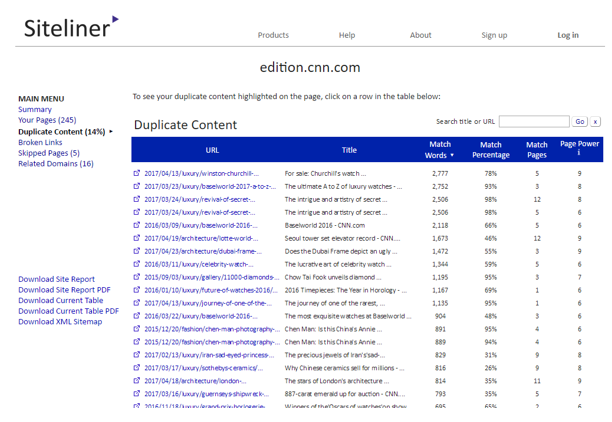Screen dimensions: 612x422
Task: Click external link icon for dubai-frame row
Action: [x=137, y=251]
